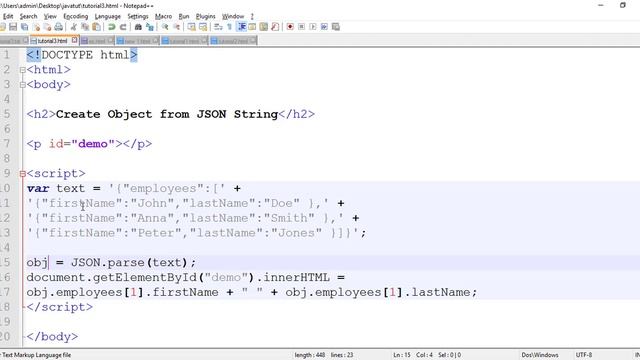Click the "length : 448" status bar entry

pyautogui.click(x=310, y=355)
